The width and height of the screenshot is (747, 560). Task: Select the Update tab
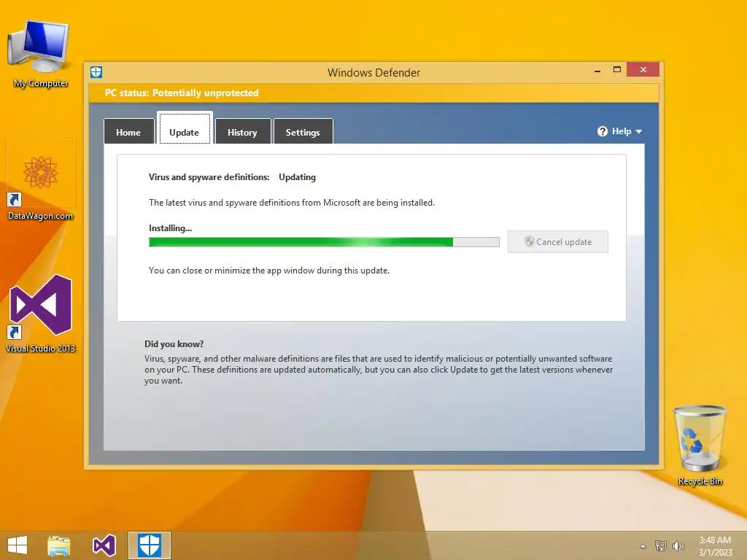(185, 128)
